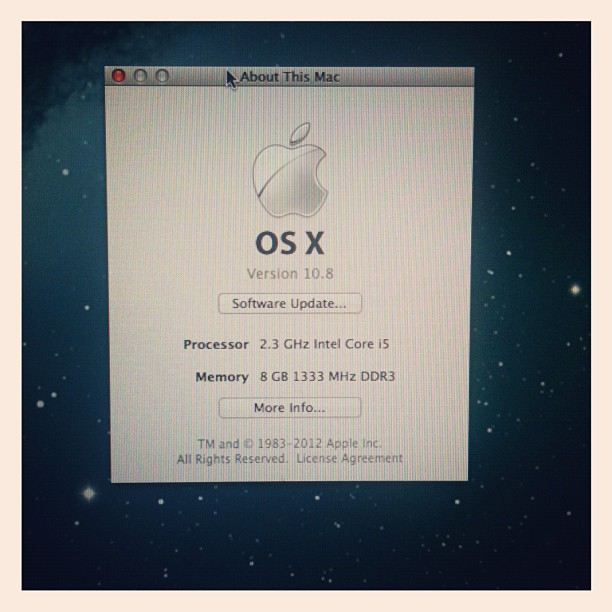
Task: Click the Software Update... button
Action: [290, 303]
